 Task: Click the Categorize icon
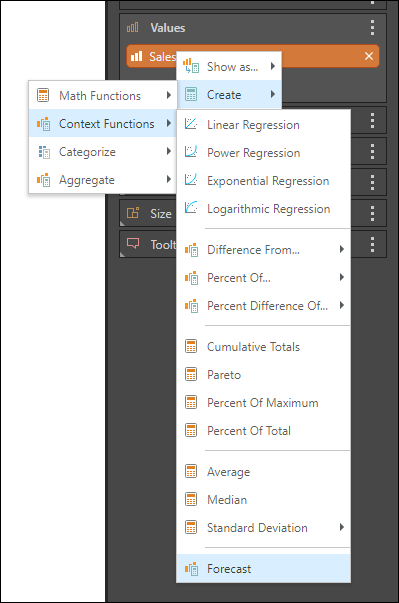44,152
